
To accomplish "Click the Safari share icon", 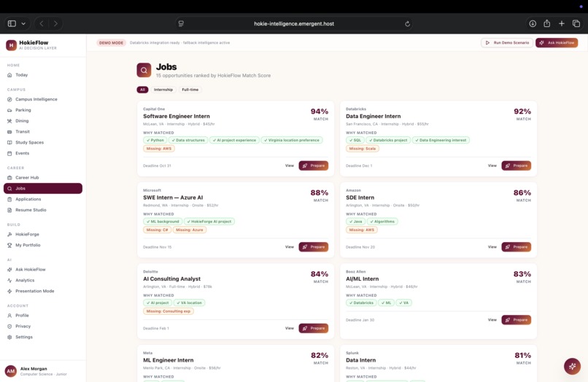I will (546, 23).
